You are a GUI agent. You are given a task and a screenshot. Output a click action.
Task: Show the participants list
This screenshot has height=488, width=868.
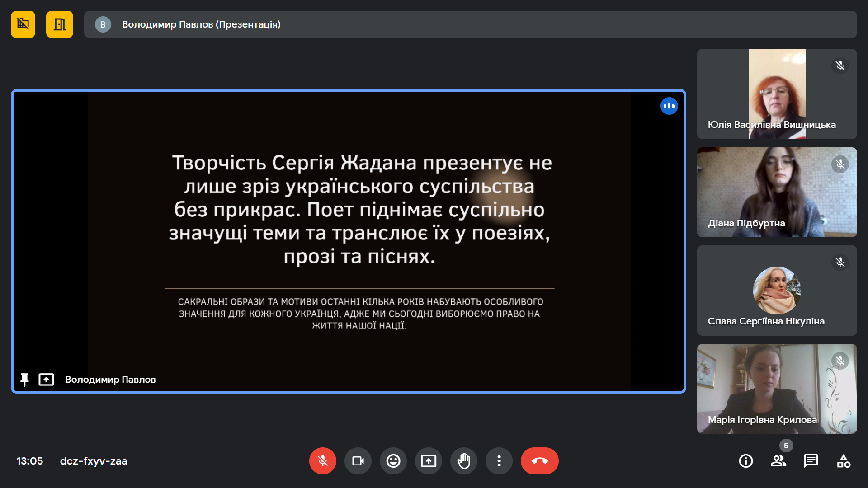[x=778, y=461]
